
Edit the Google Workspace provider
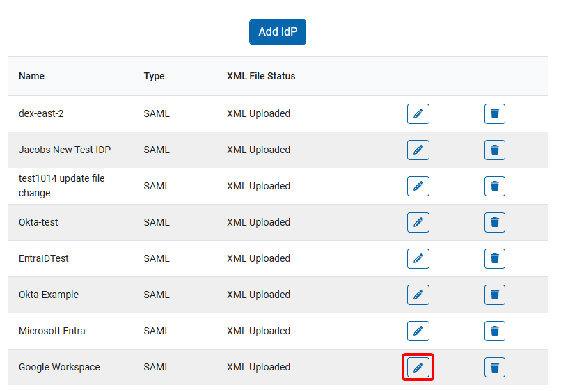tap(418, 367)
